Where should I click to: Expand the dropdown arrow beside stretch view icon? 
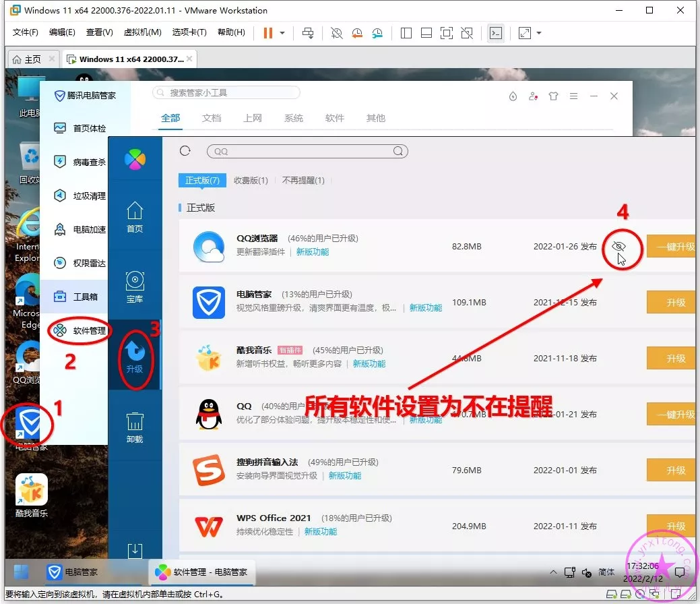pos(538,33)
